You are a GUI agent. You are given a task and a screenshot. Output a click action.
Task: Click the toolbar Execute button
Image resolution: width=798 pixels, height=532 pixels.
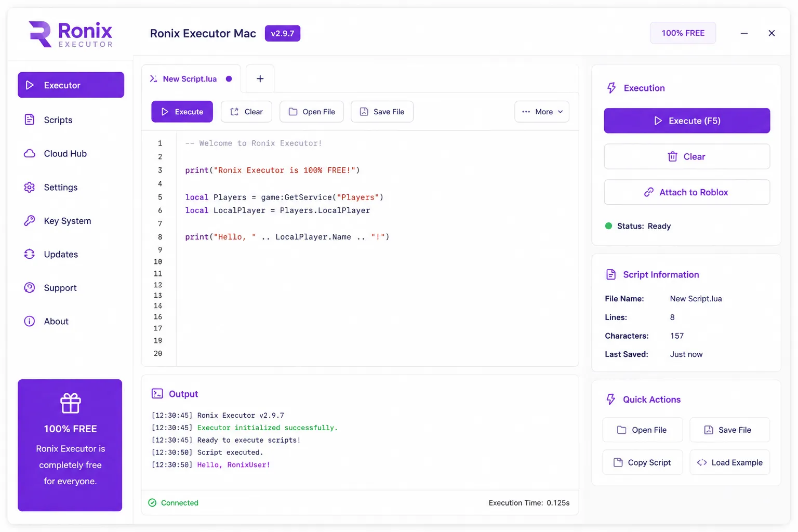click(182, 112)
